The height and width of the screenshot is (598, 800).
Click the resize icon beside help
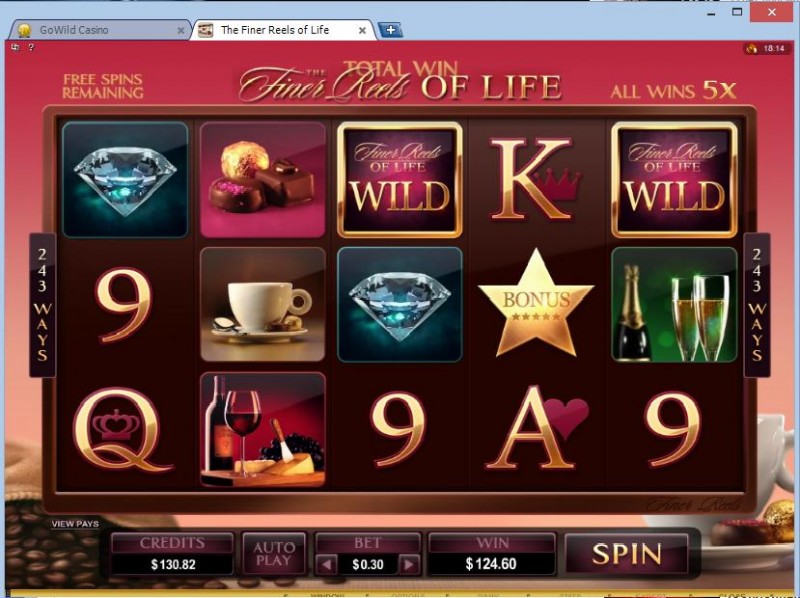pyautogui.click(x=15, y=47)
